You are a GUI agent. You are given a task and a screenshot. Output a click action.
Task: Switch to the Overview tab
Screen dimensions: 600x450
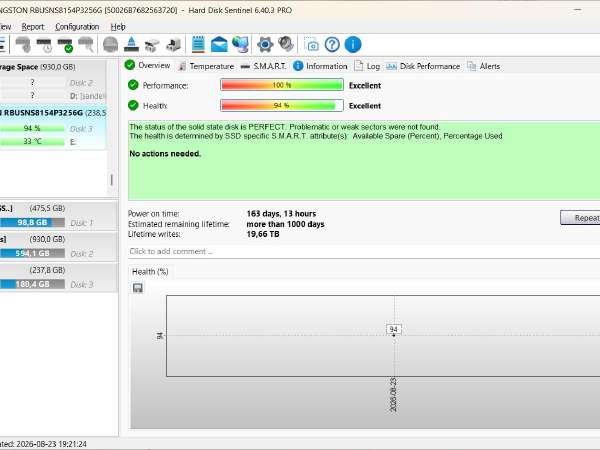(148, 65)
